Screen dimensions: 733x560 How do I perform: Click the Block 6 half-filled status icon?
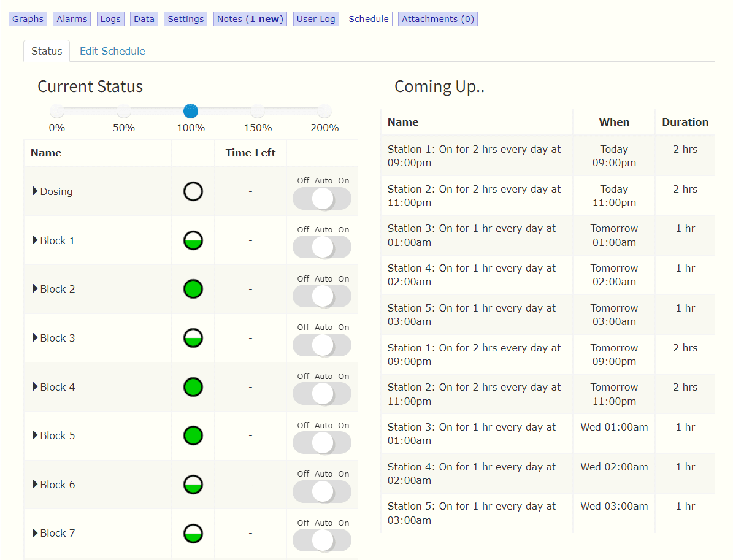click(x=193, y=485)
